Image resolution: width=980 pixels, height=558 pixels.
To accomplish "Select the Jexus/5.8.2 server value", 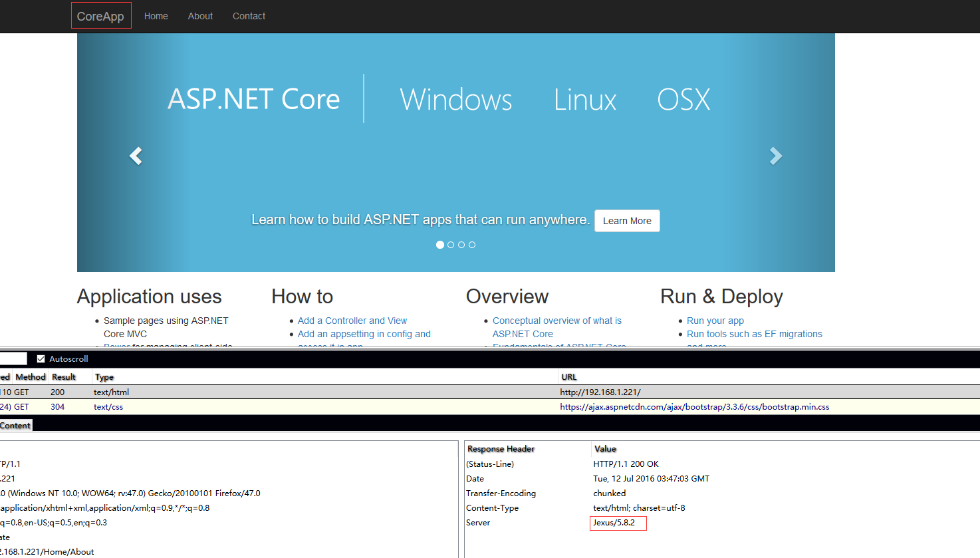I will (x=614, y=523).
